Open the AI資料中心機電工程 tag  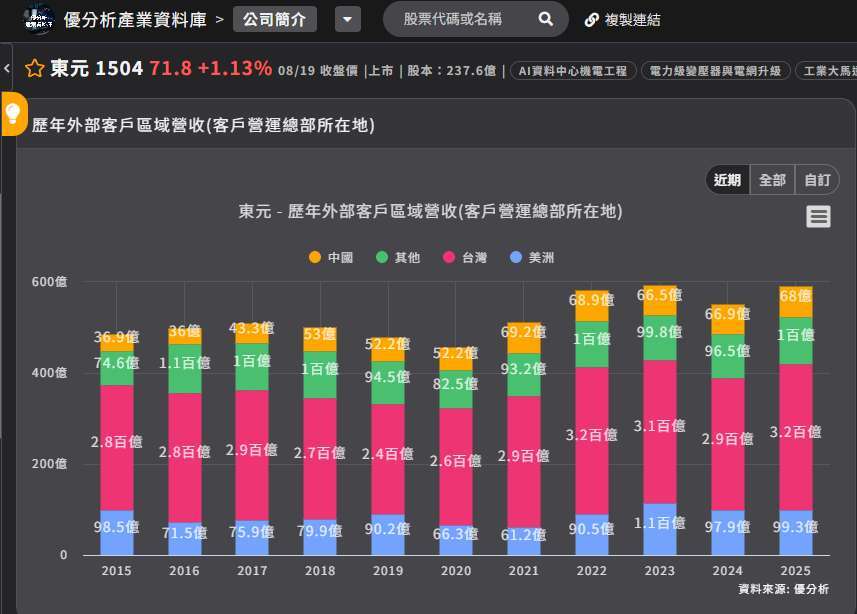573,71
